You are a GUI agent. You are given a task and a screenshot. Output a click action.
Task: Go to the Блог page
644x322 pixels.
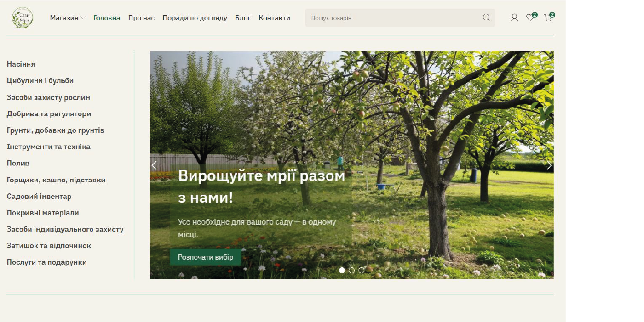point(243,18)
